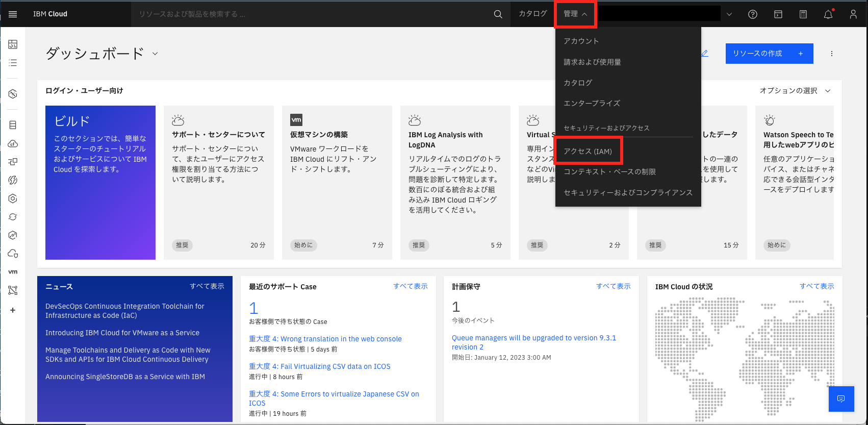Screen dimensions: 868x425
Task: Click the plus icon in the sidebar
Action: (x=13, y=310)
